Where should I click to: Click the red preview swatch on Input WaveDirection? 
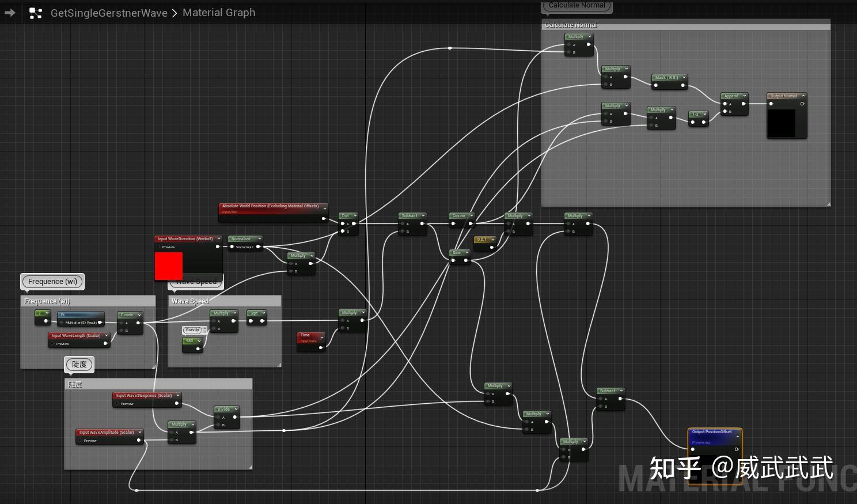point(168,266)
